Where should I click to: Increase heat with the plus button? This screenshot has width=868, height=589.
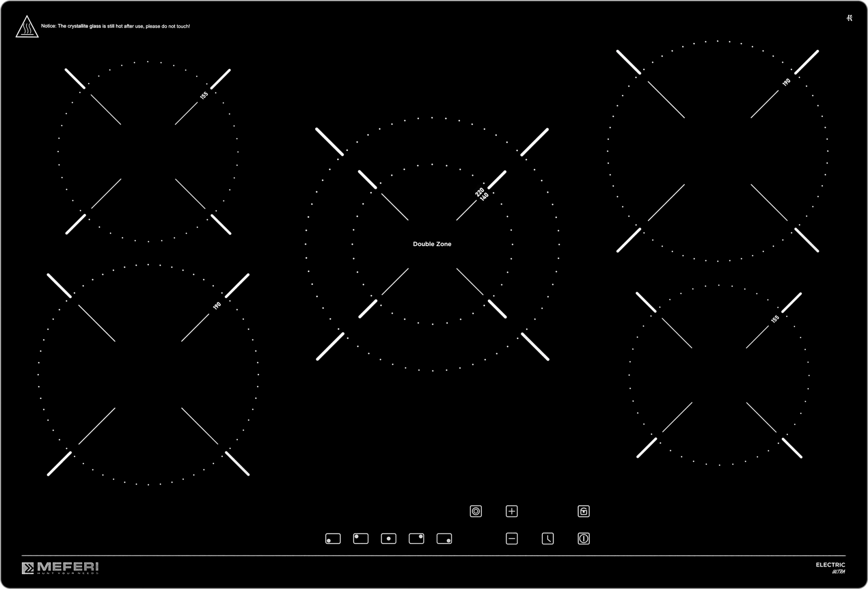coord(512,511)
